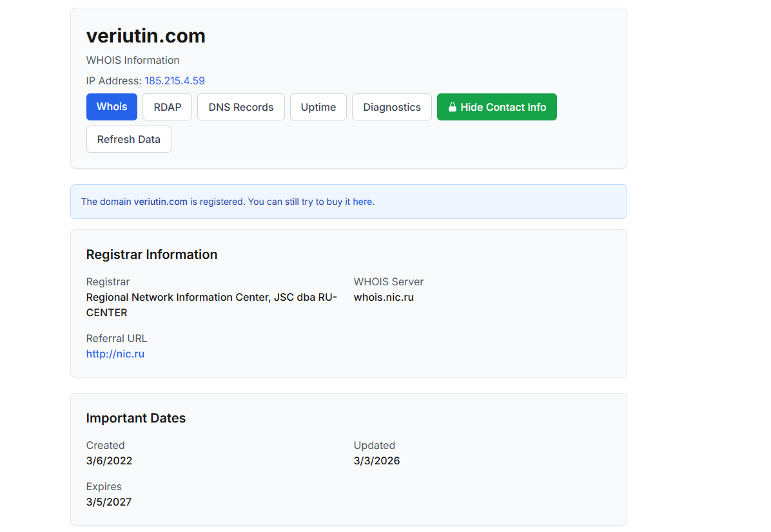Image resolution: width=771 pixels, height=532 pixels.
Task: Click veriutin.com link in the registered notice
Action: click(161, 202)
